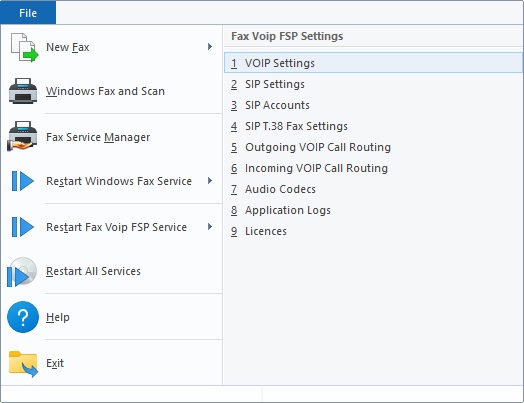Click the Restart Windows Fax Service play icon
This screenshot has height=403, width=524.
(x=23, y=181)
